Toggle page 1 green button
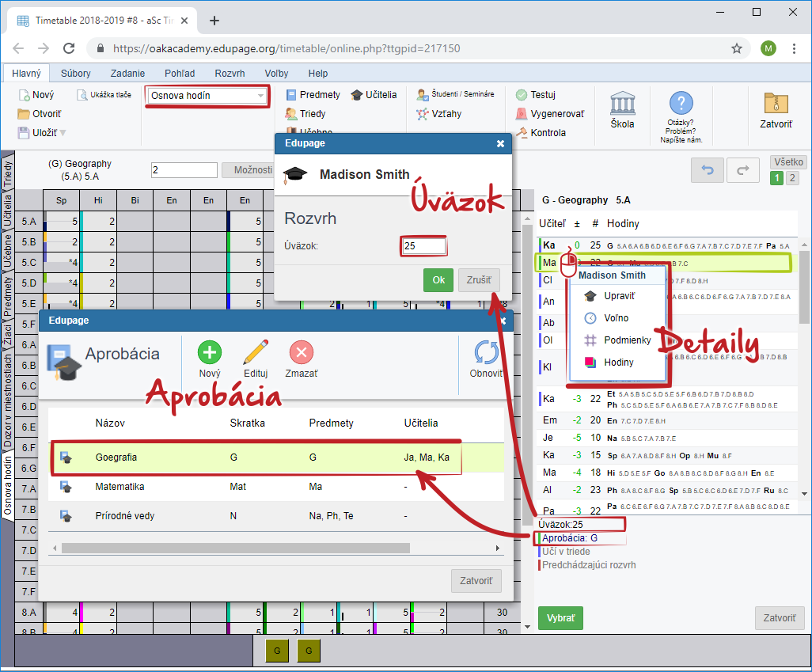This screenshot has width=812, height=672. coord(777,178)
